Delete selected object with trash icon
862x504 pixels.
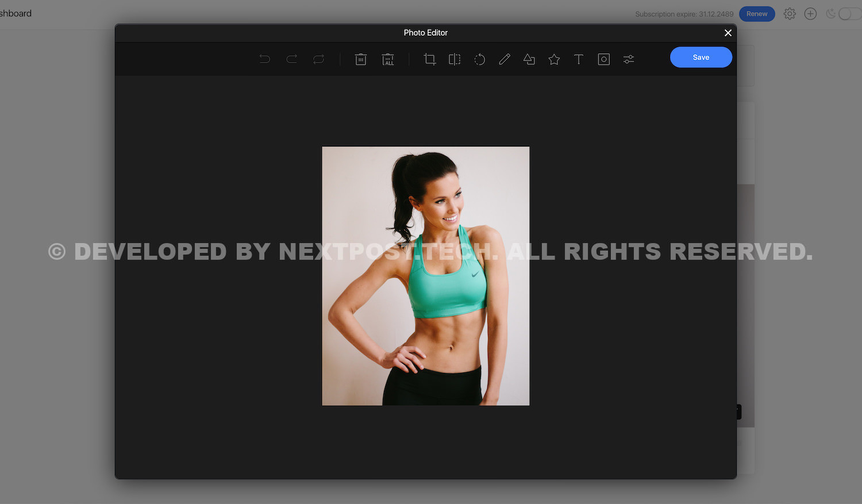(x=361, y=59)
